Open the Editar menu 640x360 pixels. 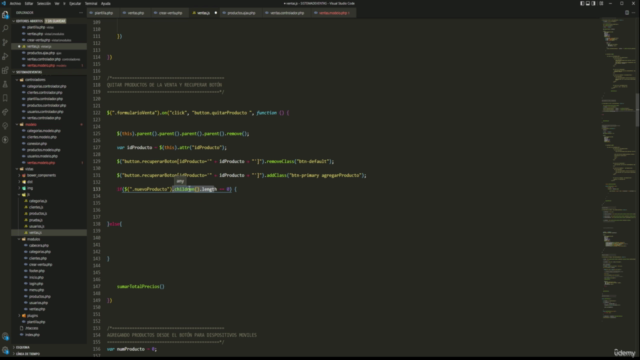click(29, 3)
